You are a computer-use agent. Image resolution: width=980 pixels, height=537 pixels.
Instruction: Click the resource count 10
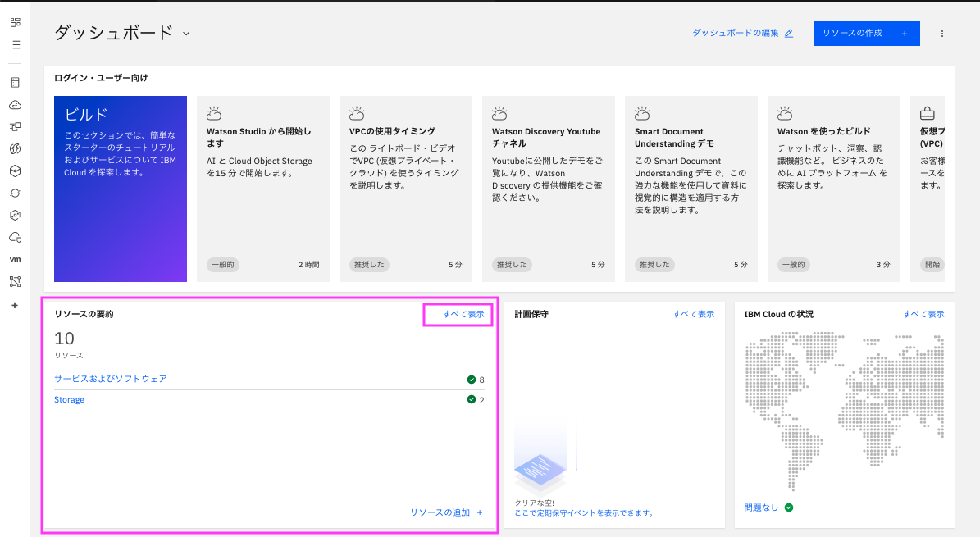coord(64,339)
